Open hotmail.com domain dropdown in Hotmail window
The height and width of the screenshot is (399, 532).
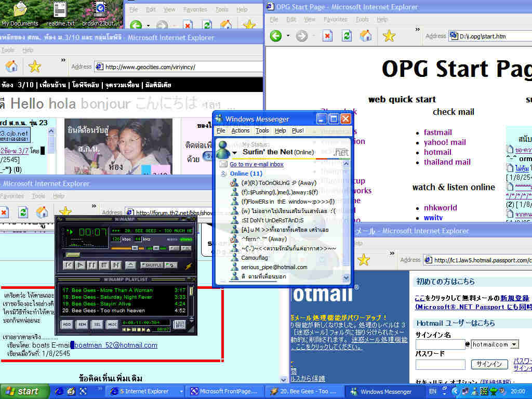[x=514, y=344]
